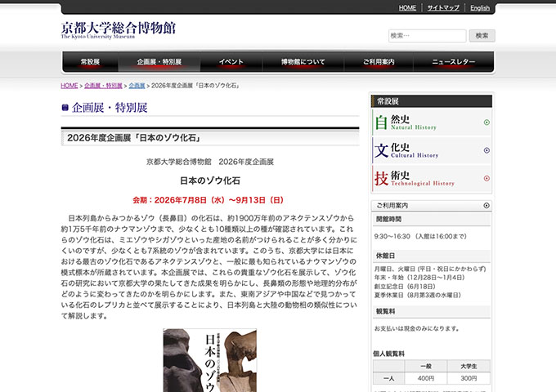The height and width of the screenshot is (392, 556).
Task: Open the 常設展 navigation menu item
Action: [x=90, y=62]
